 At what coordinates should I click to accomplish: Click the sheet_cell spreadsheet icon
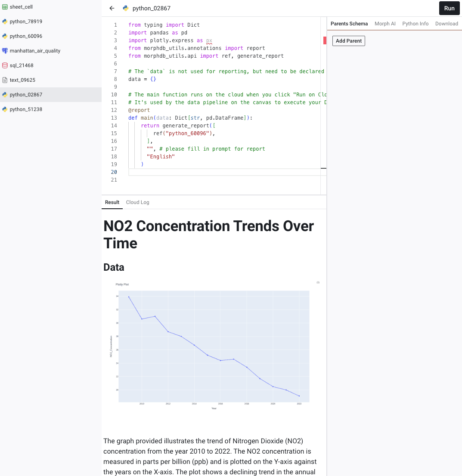coord(5,7)
